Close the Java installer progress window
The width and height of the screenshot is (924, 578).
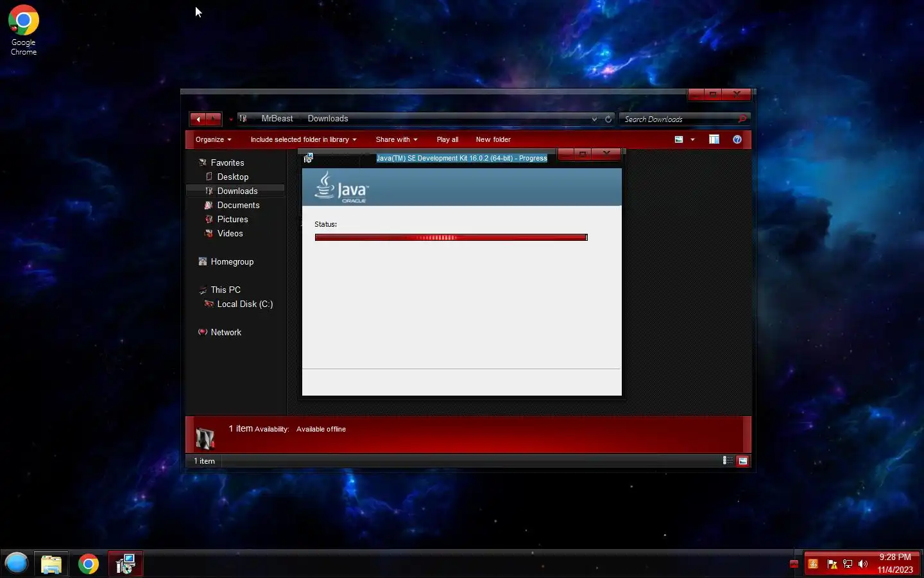point(606,153)
